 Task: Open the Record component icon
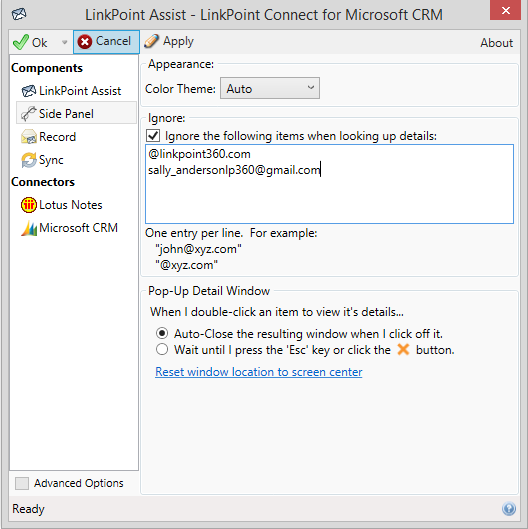[x=29, y=137]
